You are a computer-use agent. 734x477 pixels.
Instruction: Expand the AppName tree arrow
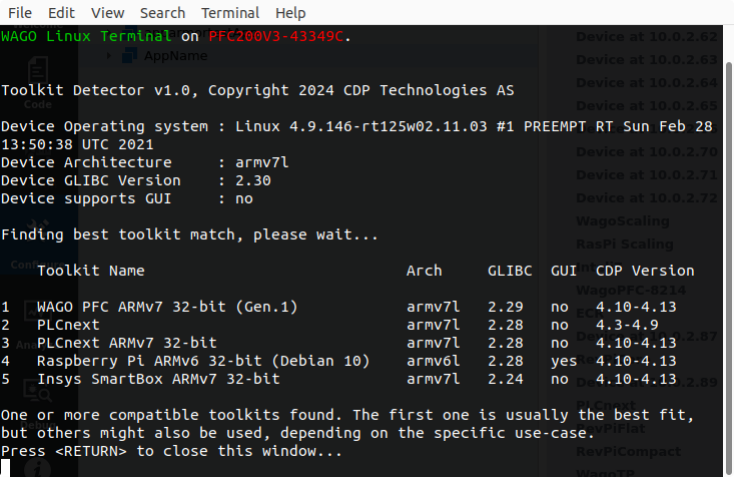[108, 56]
